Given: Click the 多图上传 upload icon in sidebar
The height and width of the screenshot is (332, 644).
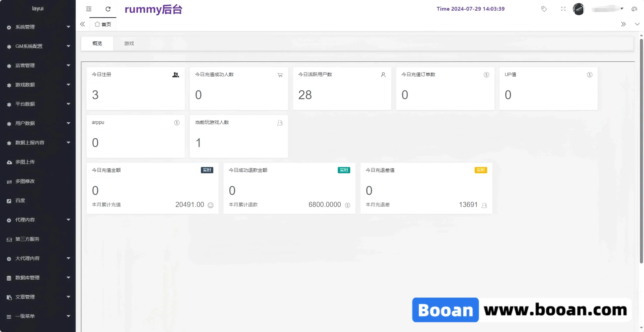Looking at the screenshot, I should point(9,162).
